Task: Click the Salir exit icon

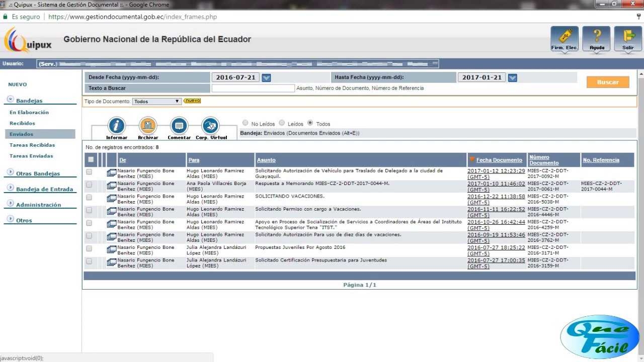Action: click(x=628, y=39)
